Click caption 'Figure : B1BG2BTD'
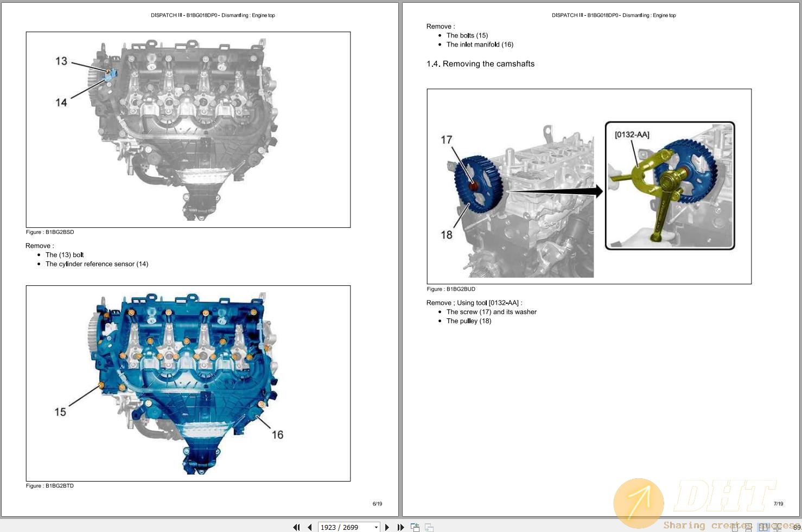 pos(50,486)
